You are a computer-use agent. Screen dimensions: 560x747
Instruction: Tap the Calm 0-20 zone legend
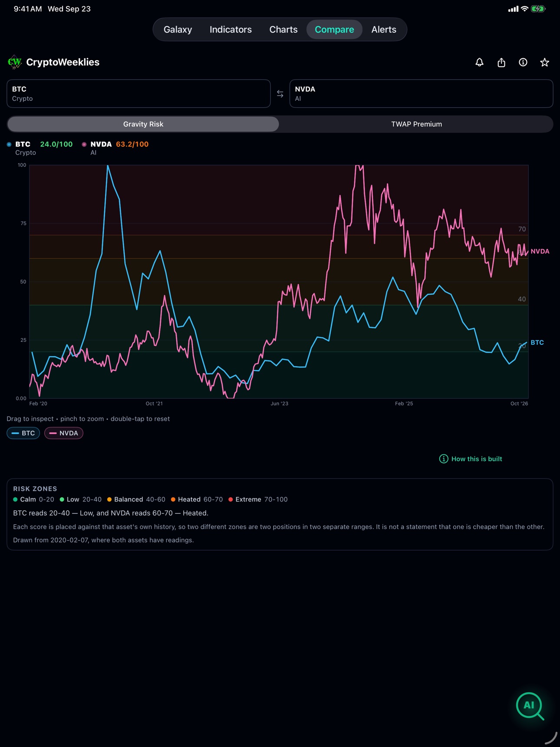coord(33,500)
